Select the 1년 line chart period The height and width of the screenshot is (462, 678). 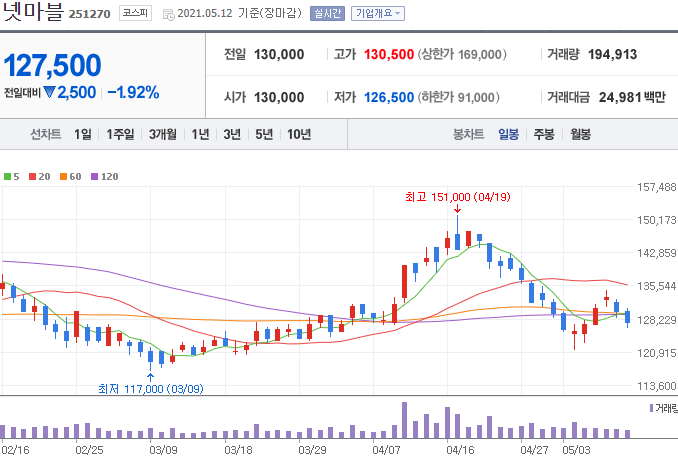(x=200, y=134)
